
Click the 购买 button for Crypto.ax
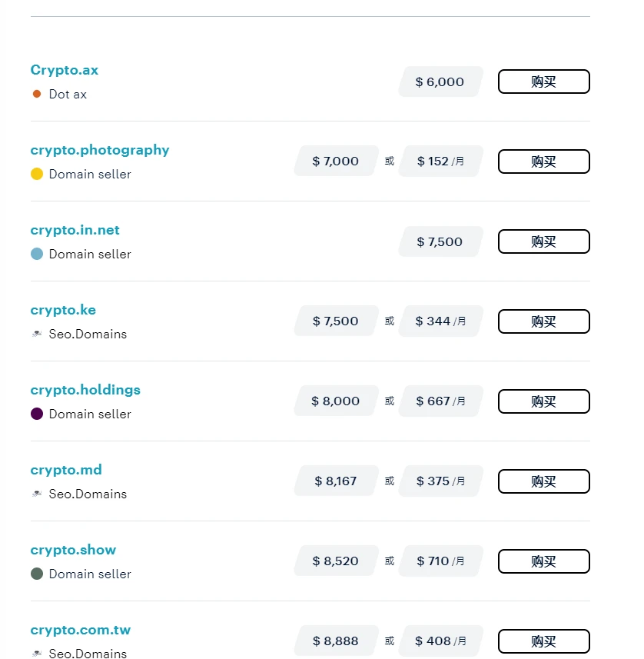coord(543,82)
